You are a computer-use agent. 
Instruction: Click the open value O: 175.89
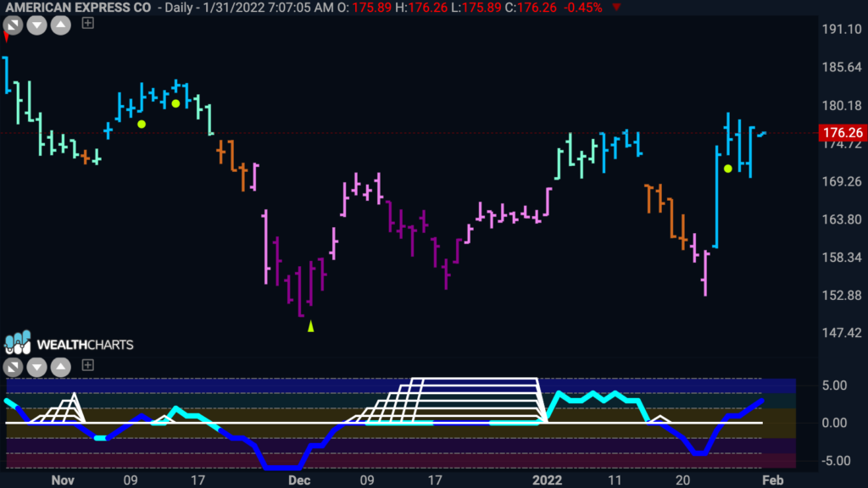click(x=364, y=8)
